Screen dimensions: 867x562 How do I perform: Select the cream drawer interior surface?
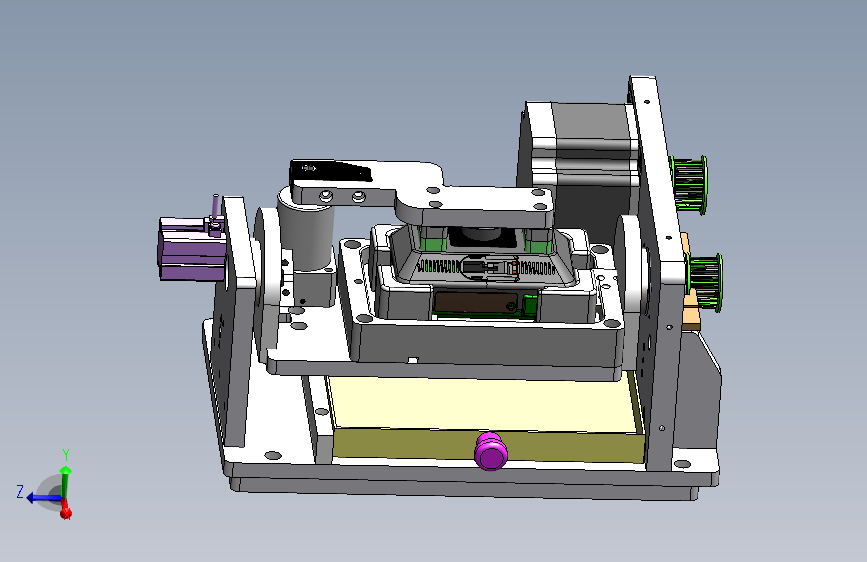[484, 403]
